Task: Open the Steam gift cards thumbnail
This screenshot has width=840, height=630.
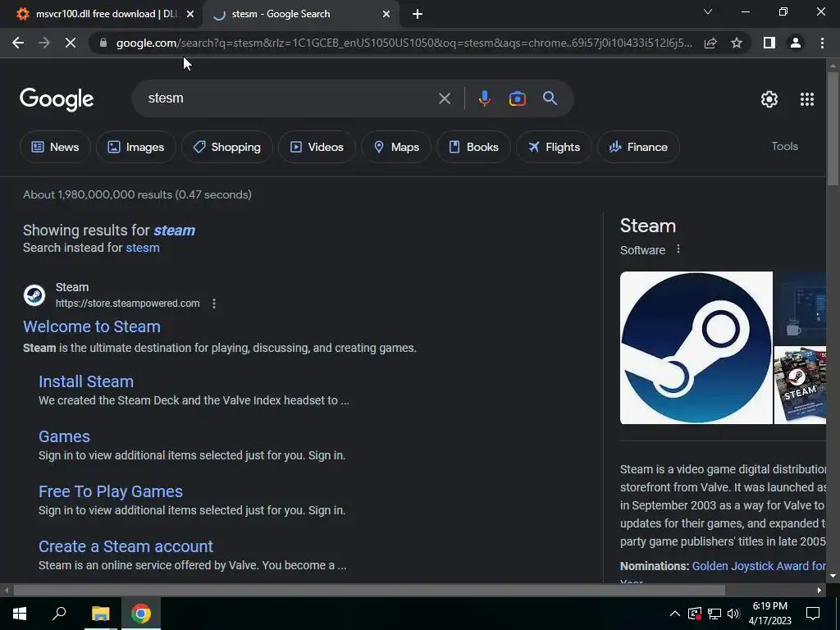Action: point(801,386)
